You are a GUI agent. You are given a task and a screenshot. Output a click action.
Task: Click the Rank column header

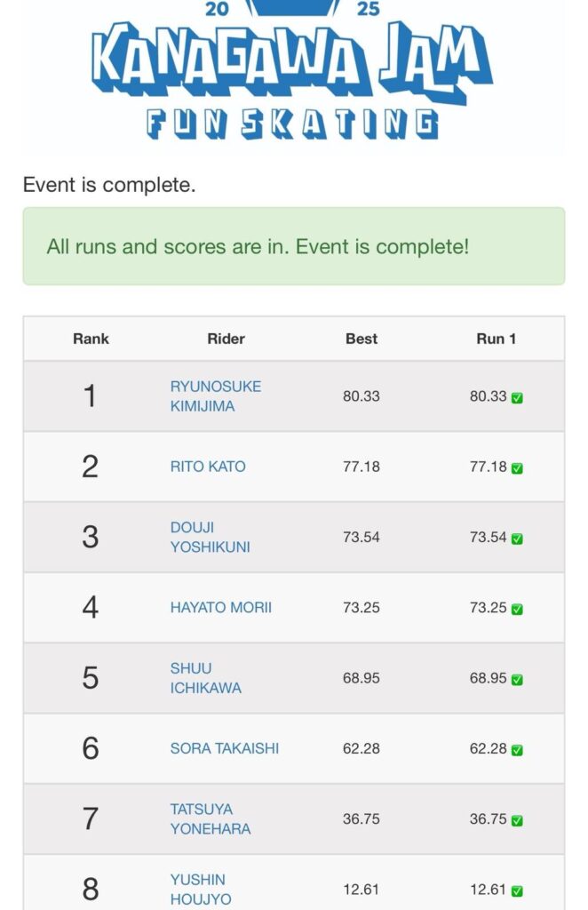[90, 339]
